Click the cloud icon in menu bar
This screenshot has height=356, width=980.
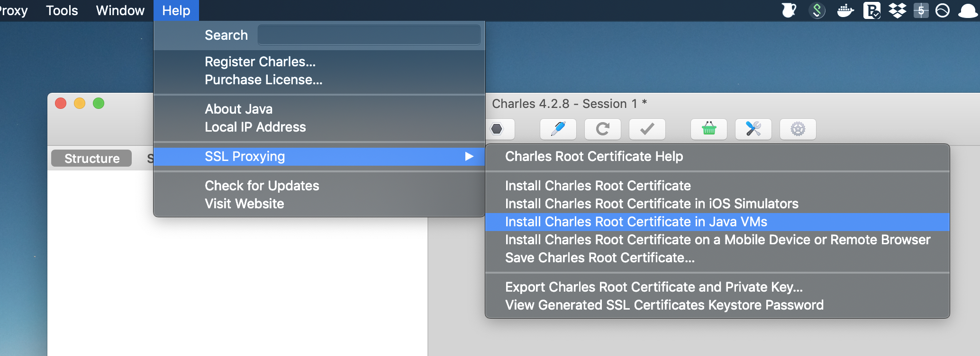point(968,11)
